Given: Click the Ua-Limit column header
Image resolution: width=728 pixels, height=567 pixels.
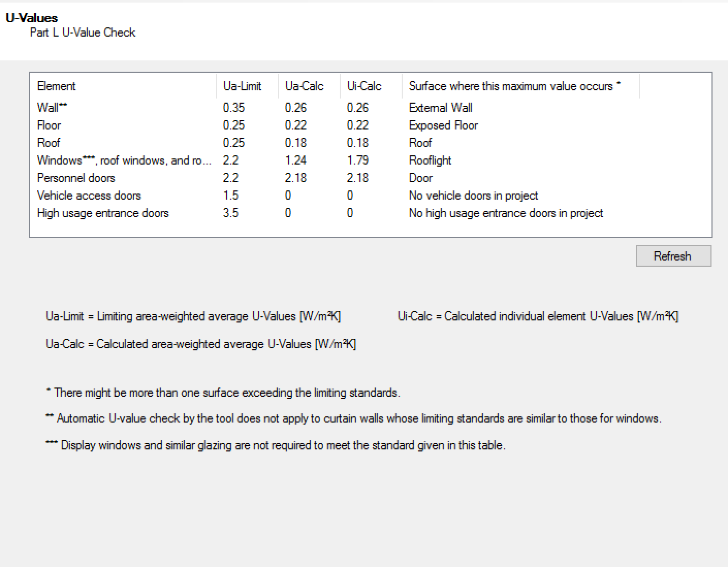Looking at the screenshot, I should [x=247, y=86].
